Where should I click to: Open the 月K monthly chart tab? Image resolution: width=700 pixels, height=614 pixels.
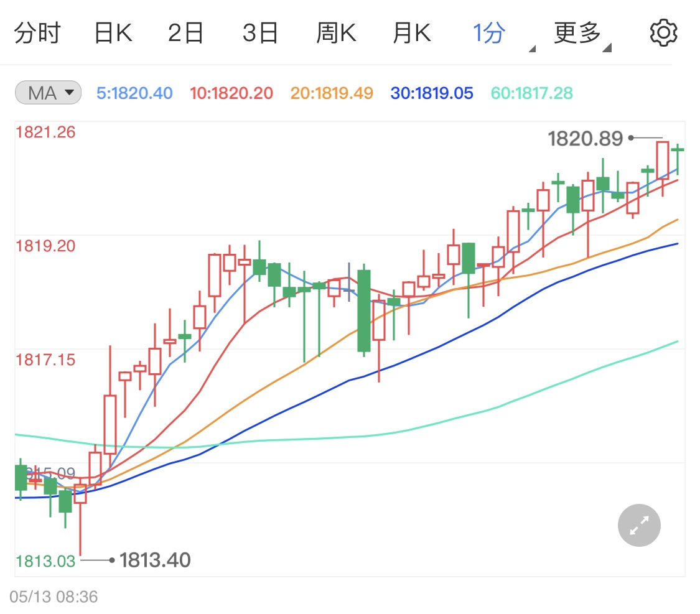412,33
